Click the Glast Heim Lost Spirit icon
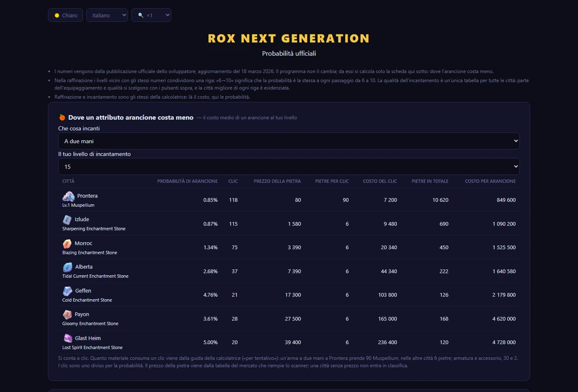 click(68, 338)
